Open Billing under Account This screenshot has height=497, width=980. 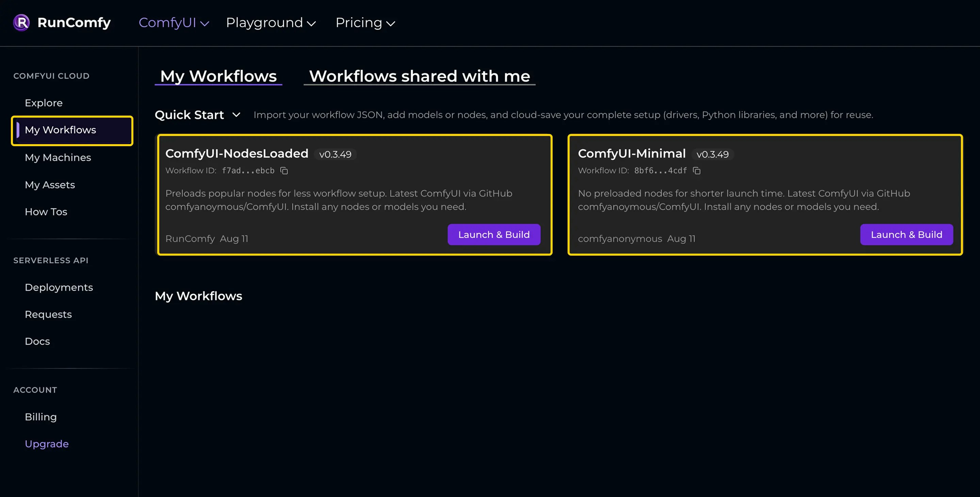[41, 417]
